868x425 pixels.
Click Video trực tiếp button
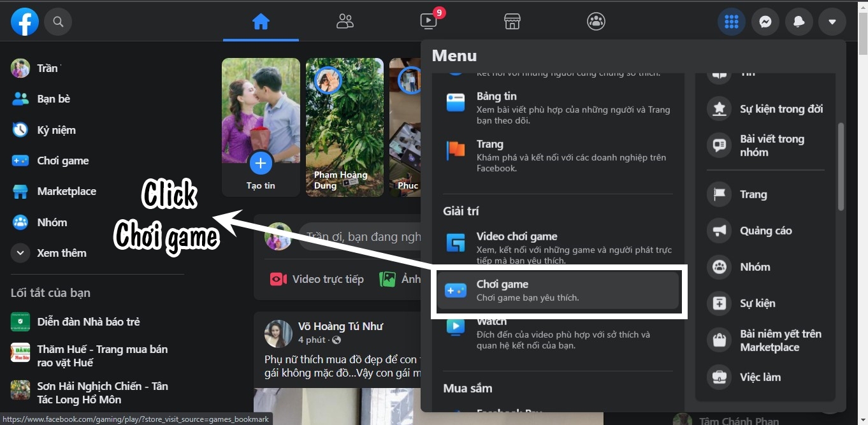point(317,279)
